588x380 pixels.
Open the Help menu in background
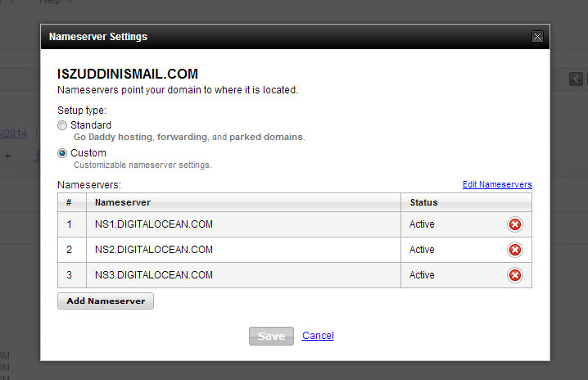click(x=51, y=2)
